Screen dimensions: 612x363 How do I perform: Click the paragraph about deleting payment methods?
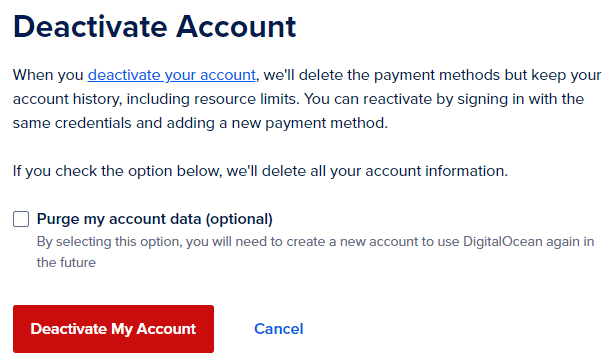point(307,99)
